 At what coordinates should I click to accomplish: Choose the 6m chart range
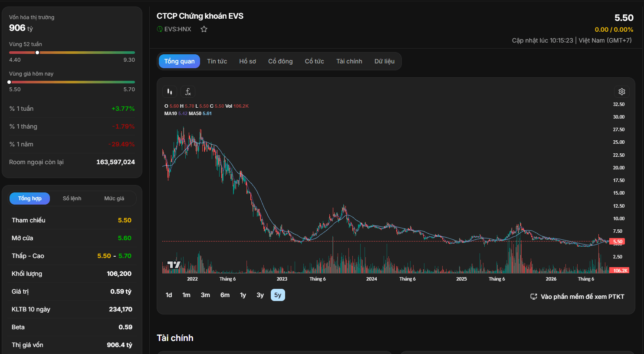[x=225, y=295]
